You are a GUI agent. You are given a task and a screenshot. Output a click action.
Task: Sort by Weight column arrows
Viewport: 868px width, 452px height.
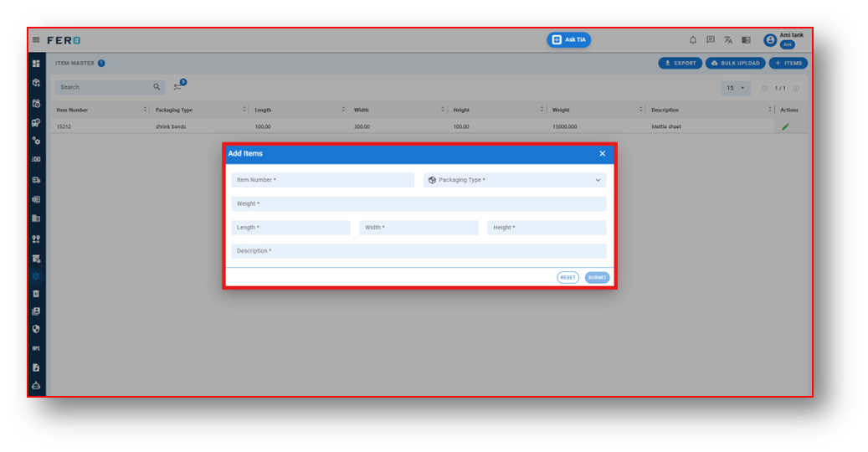click(x=640, y=110)
